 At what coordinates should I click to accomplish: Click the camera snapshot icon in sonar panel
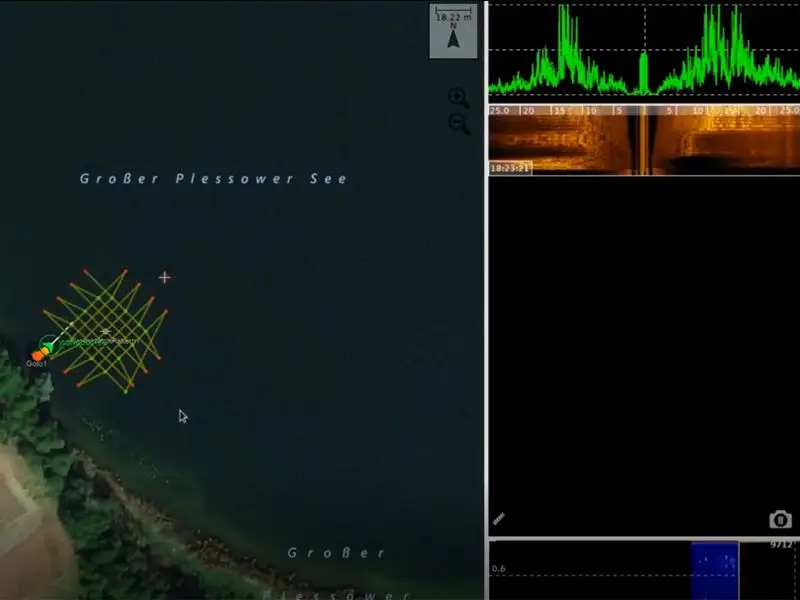click(x=780, y=519)
